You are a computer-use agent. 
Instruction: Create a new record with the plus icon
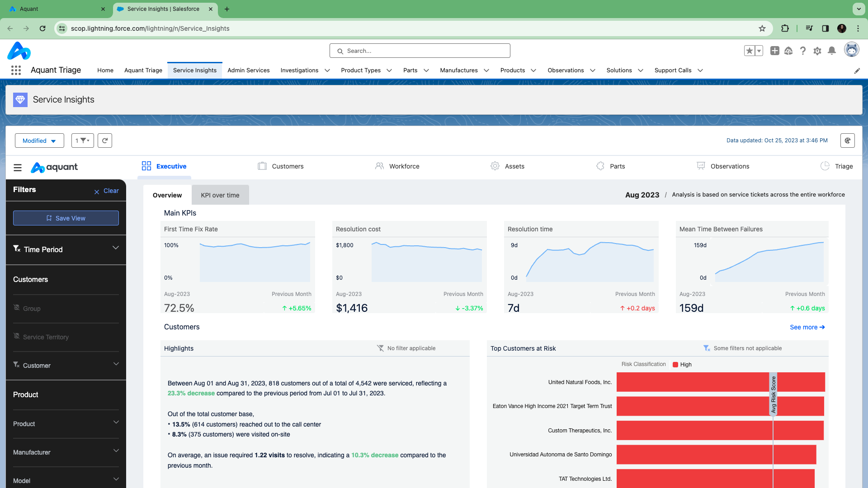pyautogui.click(x=774, y=51)
